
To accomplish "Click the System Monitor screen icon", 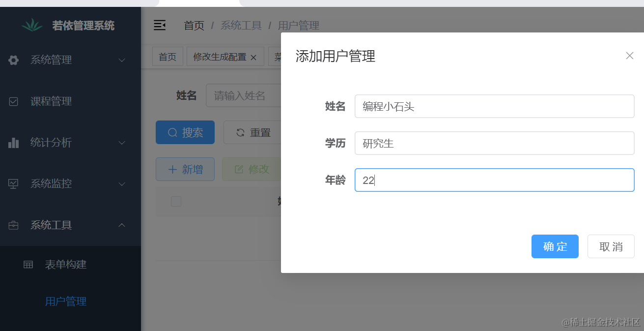I will [x=14, y=184].
